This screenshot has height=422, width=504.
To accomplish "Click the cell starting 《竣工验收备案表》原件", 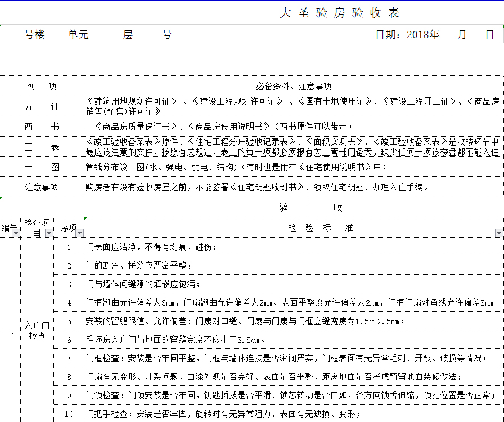I will (294, 147).
